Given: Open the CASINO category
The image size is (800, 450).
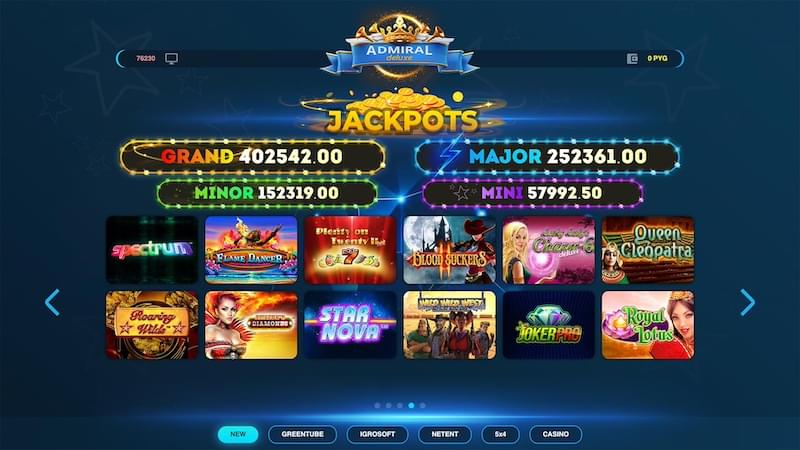Looking at the screenshot, I should tap(556, 434).
